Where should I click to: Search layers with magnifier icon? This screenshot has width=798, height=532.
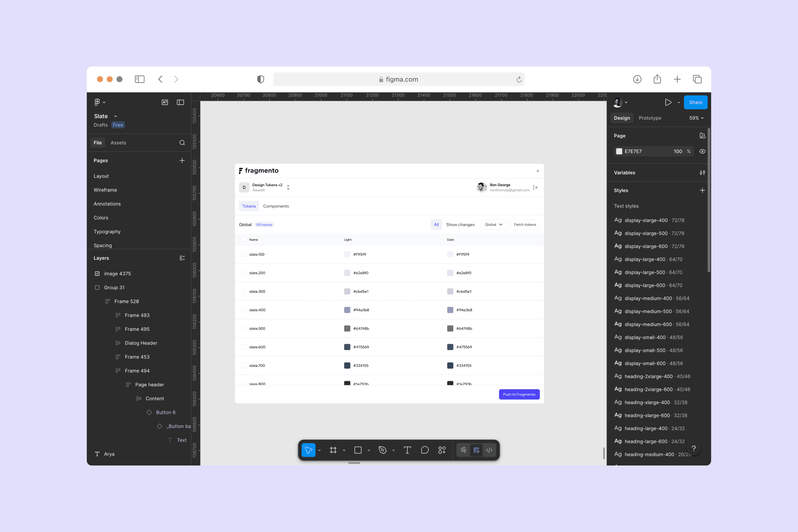tap(182, 143)
